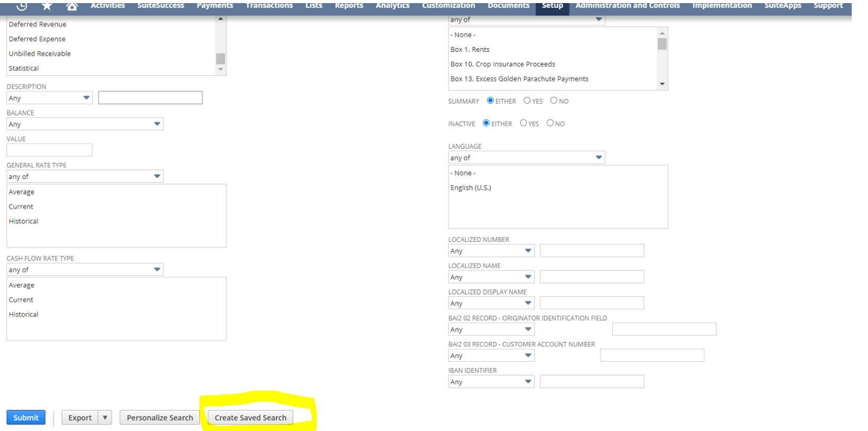
Task: Click the Submit button
Action: pos(26,418)
